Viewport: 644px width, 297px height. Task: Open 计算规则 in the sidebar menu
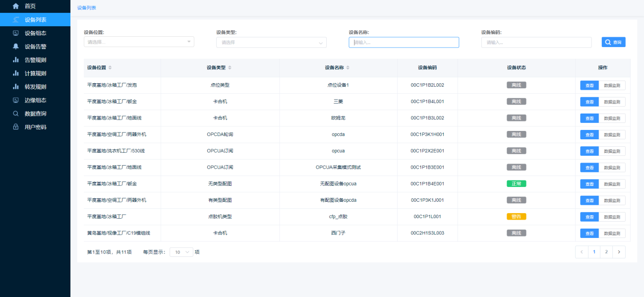pyautogui.click(x=35, y=73)
